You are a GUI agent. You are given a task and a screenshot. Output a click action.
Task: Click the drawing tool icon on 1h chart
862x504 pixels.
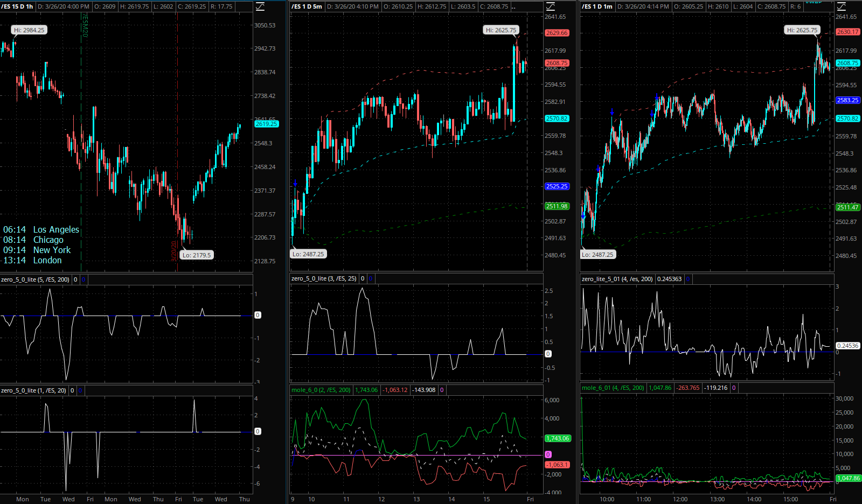[x=260, y=6]
